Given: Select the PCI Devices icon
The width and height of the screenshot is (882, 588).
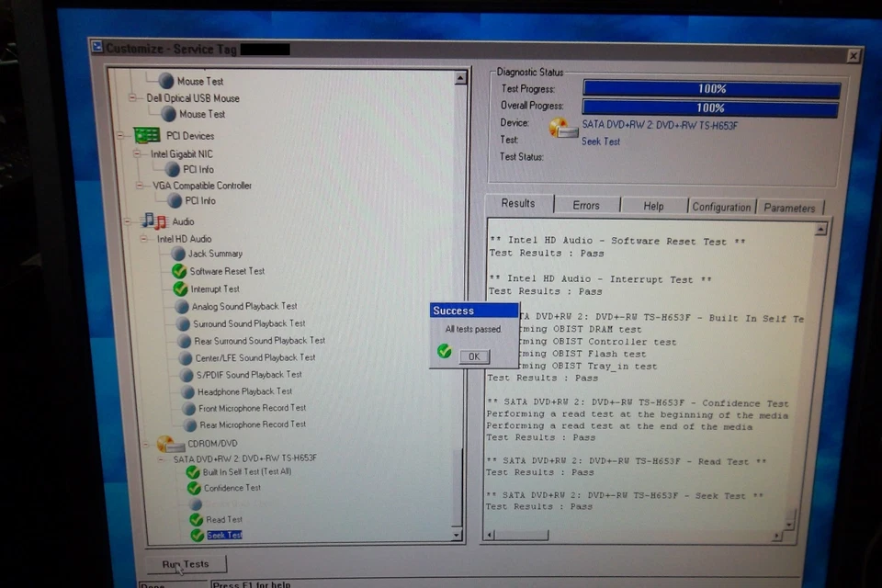Looking at the screenshot, I should [147, 135].
